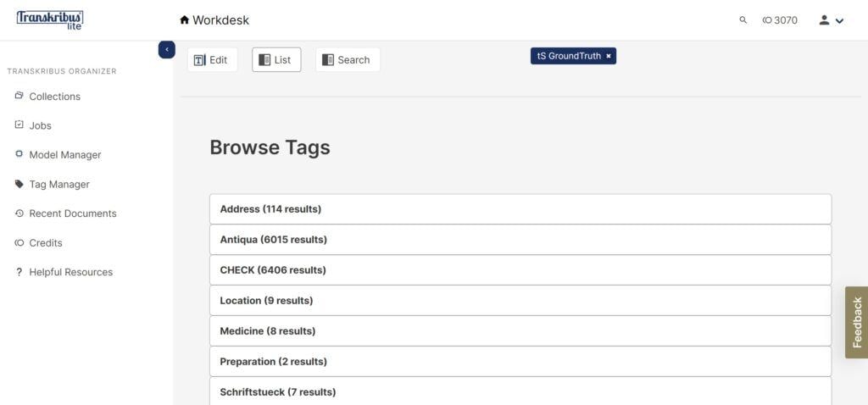Go to Jobs in the sidebar
This screenshot has width=868, height=405.
(x=40, y=125)
